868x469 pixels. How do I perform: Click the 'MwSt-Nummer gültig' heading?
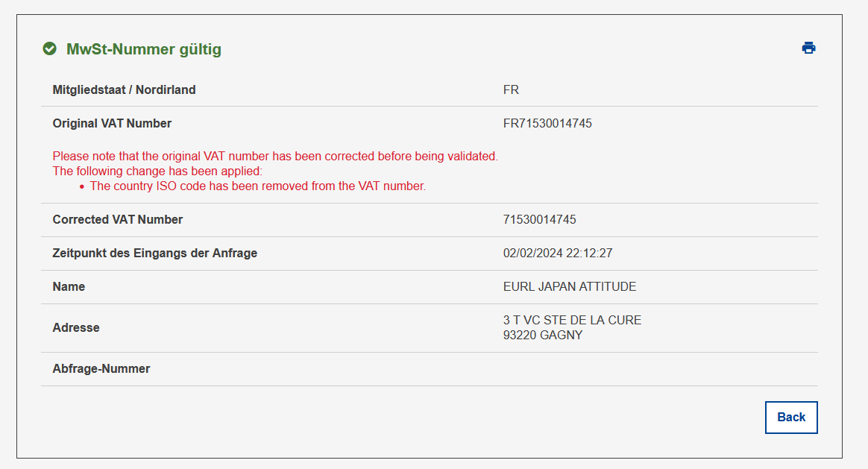(144, 49)
